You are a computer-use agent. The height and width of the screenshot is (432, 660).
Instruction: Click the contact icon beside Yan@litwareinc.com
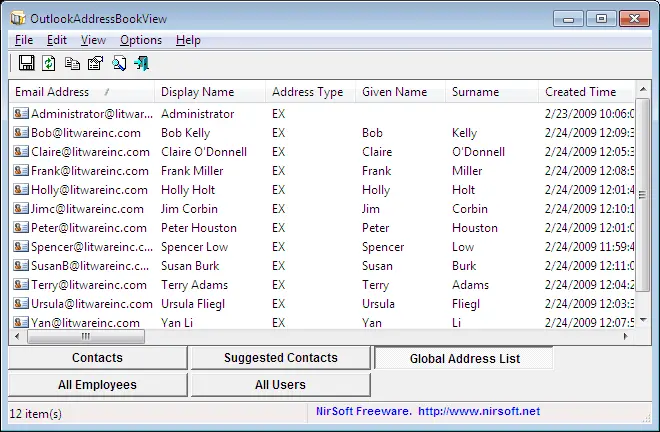(x=21, y=323)
